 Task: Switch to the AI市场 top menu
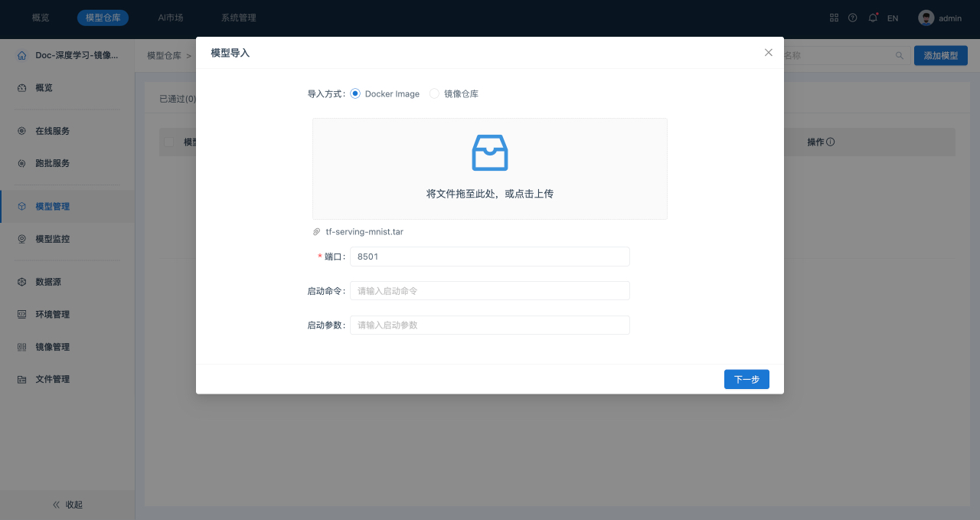click(x=170, y=18)
